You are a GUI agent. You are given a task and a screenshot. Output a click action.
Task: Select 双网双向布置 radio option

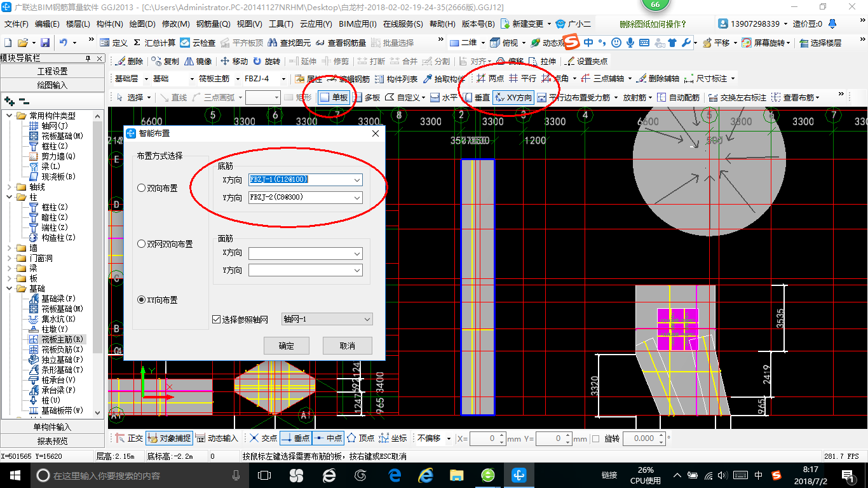pyautogui.click(x=165, y=244)
